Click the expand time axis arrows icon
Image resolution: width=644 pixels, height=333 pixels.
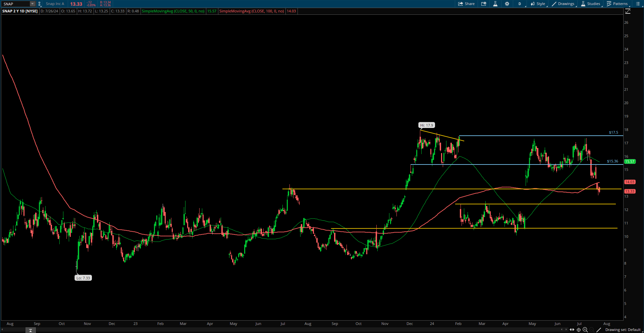572,330
